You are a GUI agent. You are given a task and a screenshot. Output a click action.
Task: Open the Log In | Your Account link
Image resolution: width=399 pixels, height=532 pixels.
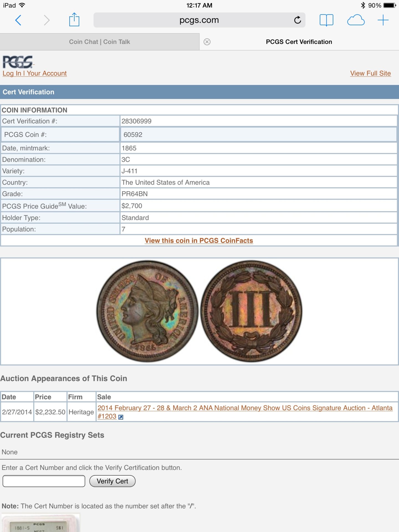coord(35,73)
